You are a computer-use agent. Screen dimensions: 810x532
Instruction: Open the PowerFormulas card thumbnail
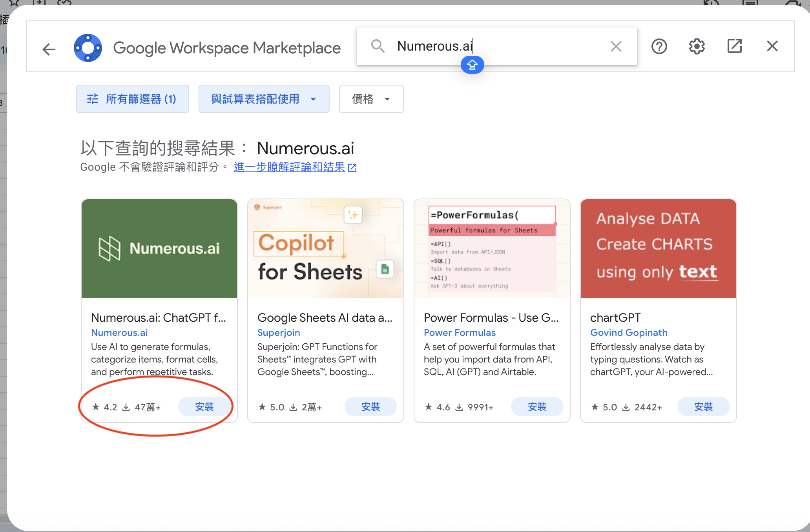[492, 249]
